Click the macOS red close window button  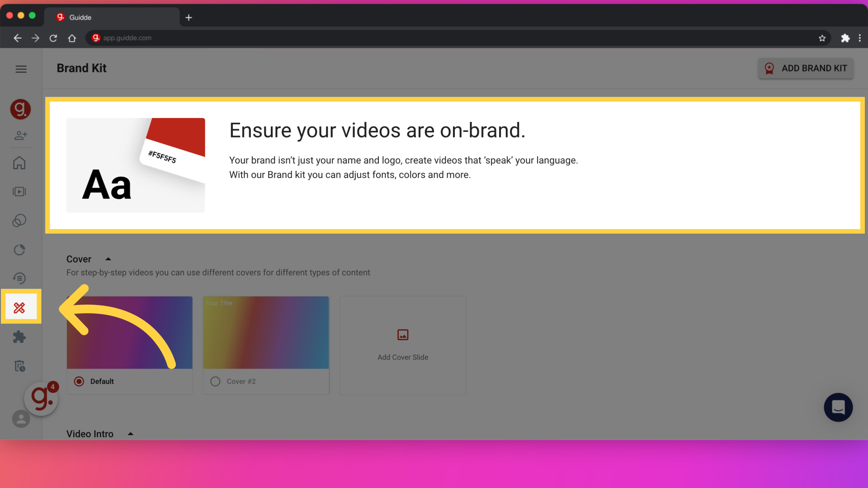9,15
